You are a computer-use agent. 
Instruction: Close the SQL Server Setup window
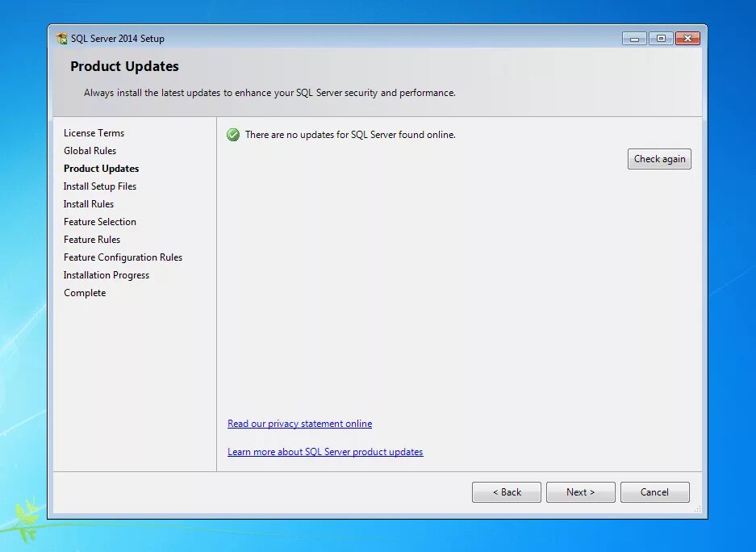[x=688, y=39]
